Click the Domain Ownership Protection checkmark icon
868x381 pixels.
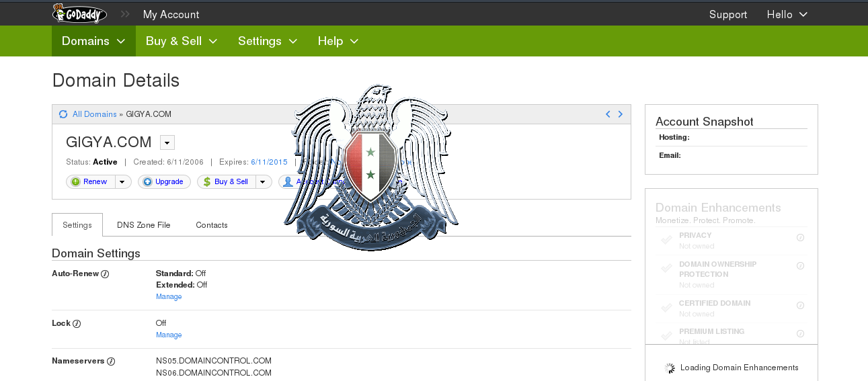pos(666,268)
